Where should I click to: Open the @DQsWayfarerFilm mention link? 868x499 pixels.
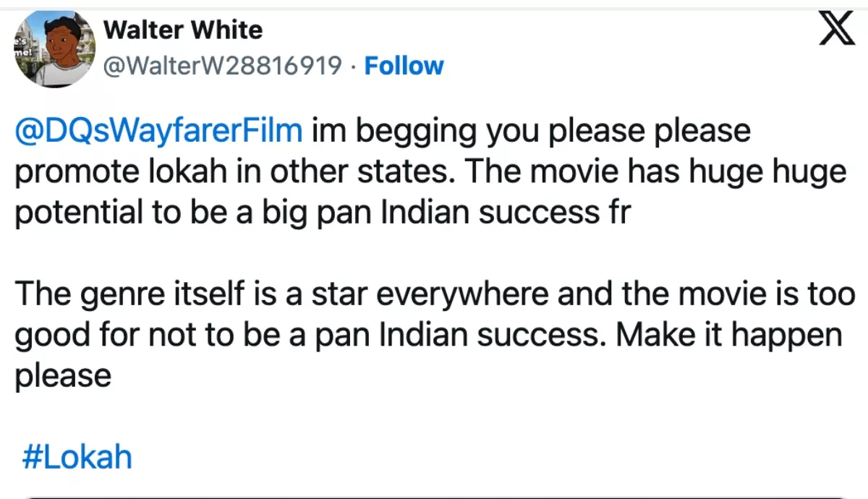[158, 132]
